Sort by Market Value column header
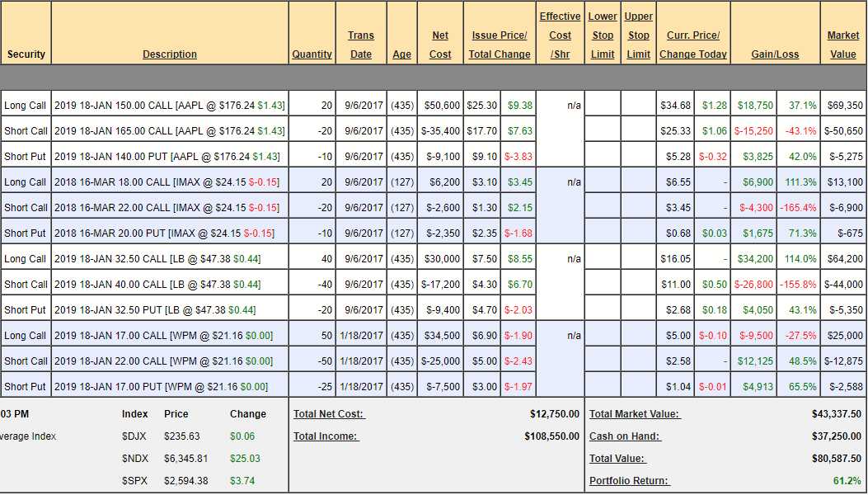 [842, 45]
